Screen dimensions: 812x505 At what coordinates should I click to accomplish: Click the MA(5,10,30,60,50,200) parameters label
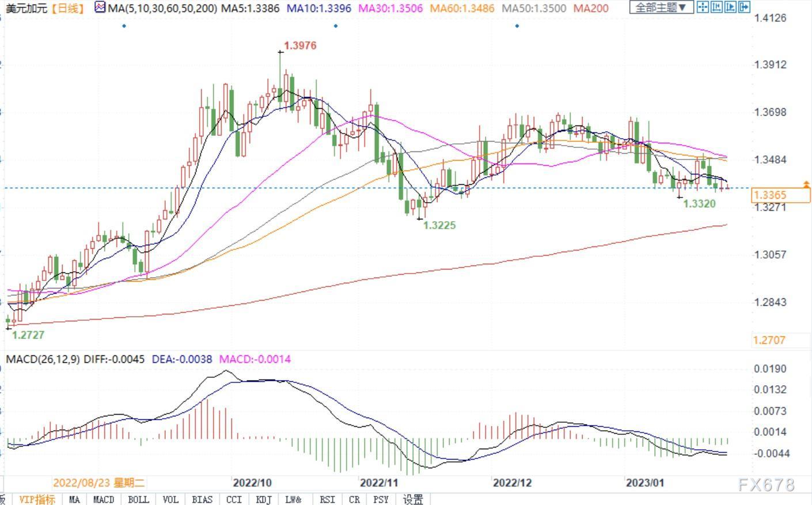(x=162, y=8)
